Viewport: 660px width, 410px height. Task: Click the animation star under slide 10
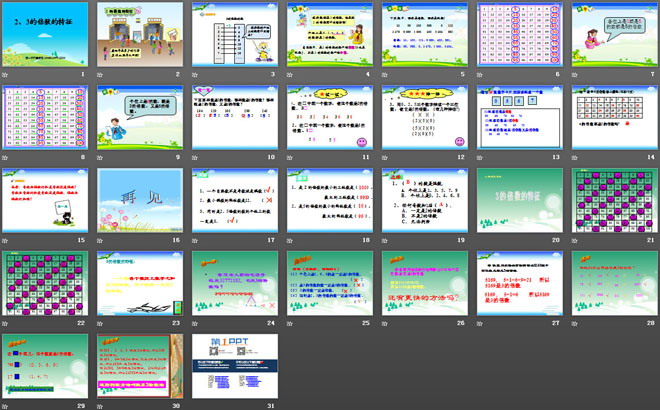click(x=195, y=158)
